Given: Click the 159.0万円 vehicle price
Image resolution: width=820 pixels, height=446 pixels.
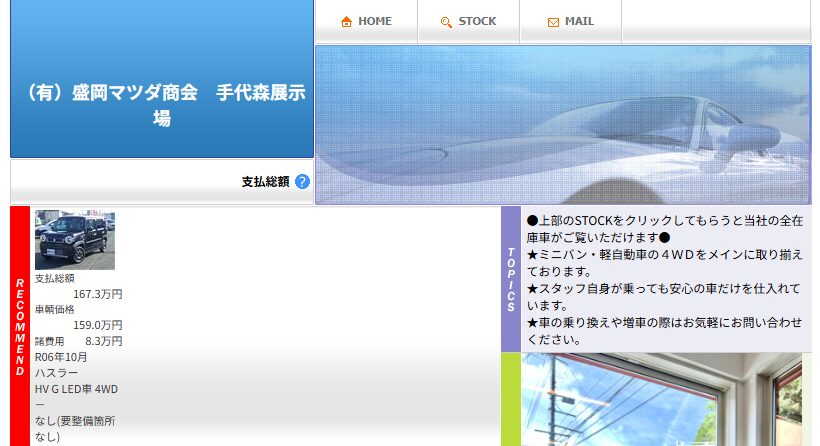Looking at the screenshot, I should click(x=97, y=325).
